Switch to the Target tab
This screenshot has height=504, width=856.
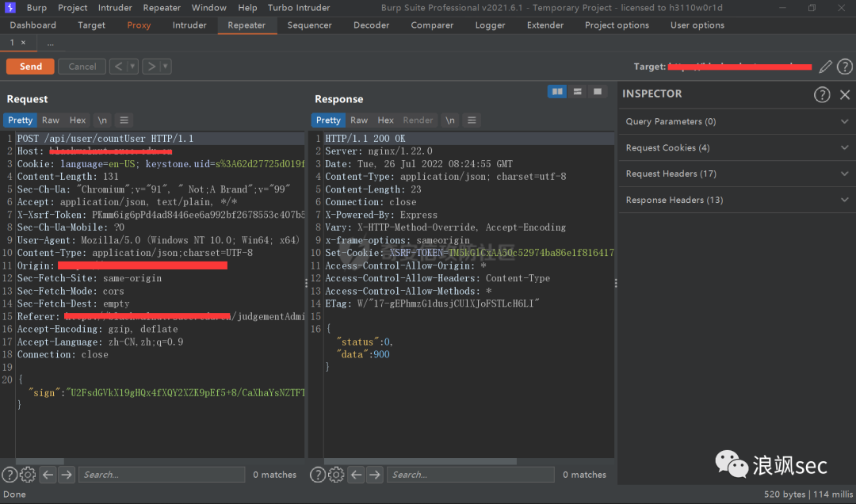(x=92, y=25)
